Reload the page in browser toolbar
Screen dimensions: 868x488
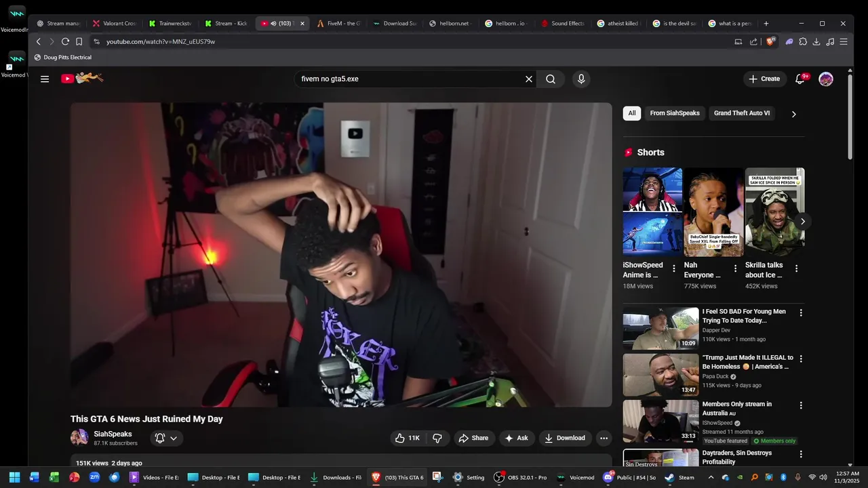[x=65, y=41]
